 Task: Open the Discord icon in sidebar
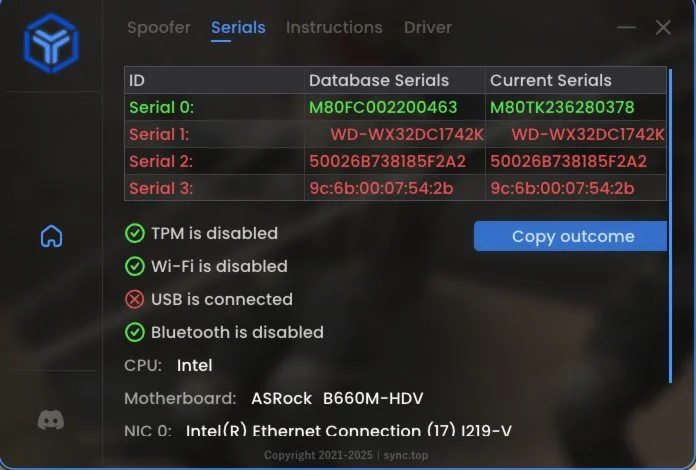[51, 420]
